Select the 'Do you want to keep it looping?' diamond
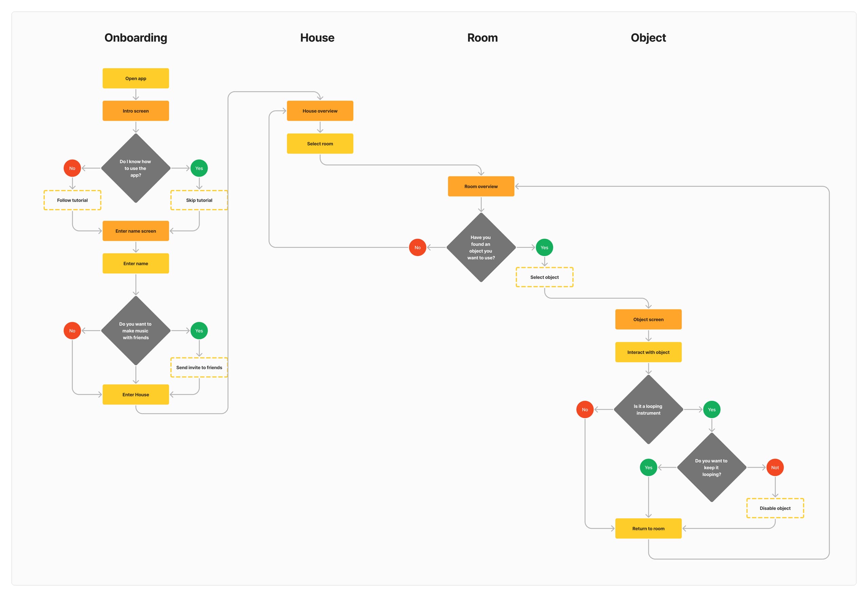This screenshot has height=597, width=868. point(711,467)
